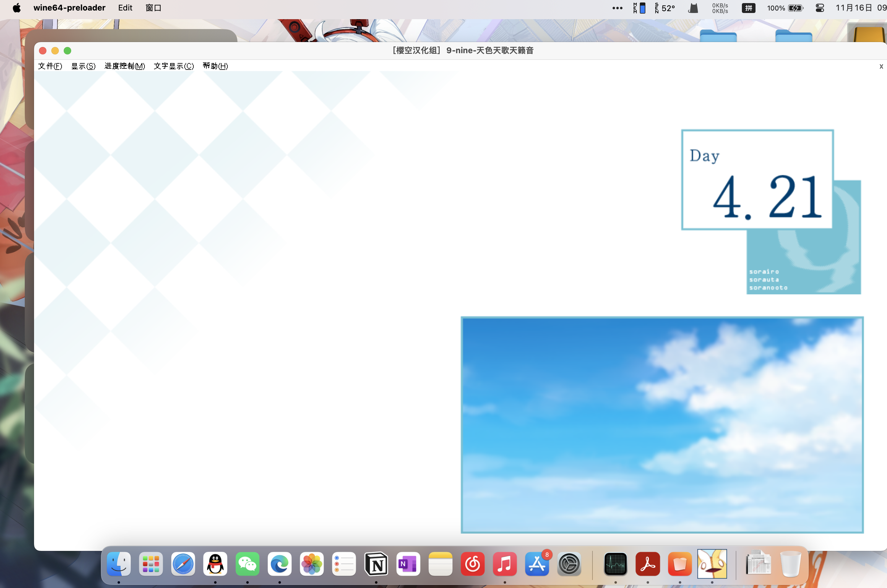
Task: Open QQ penguin icon in dock
Action: [x=215, y=564]
